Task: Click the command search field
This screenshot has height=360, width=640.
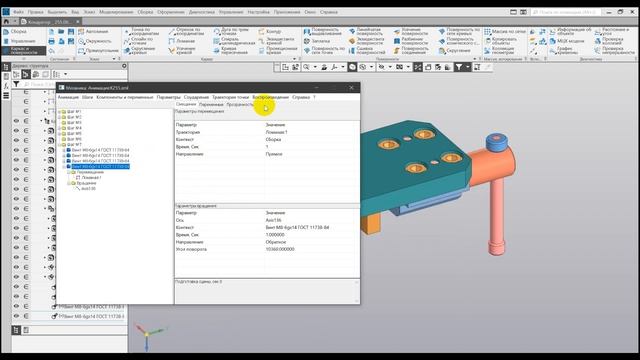Action: point(566,12)
